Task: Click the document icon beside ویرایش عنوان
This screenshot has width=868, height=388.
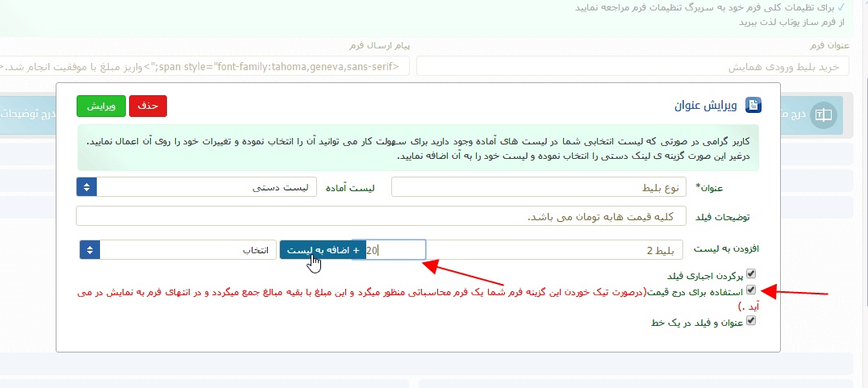Action: point(753,106)
